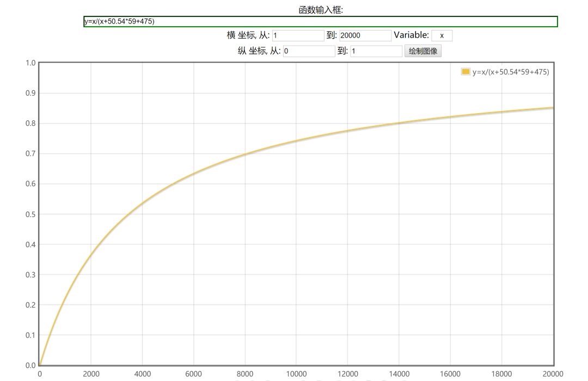Click the 绘制图像 draw graph button
This screenshot has width=588, height=381.
[423, 51]
